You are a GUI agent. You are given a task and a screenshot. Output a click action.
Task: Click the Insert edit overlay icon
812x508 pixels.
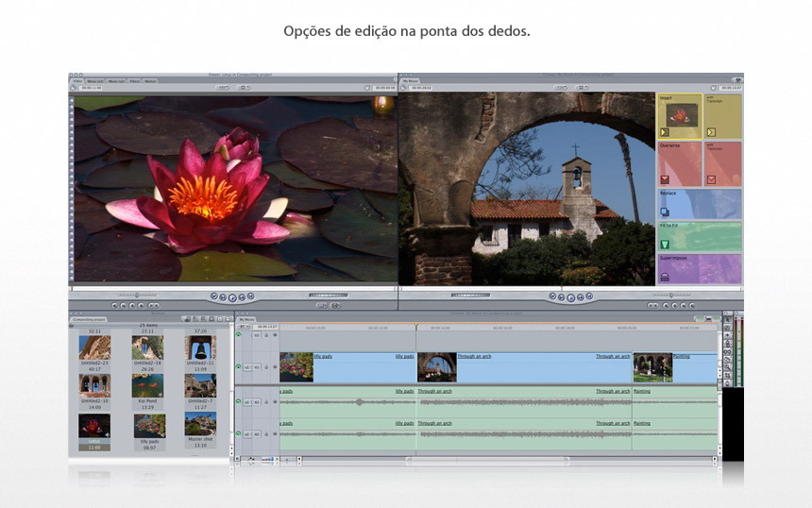tap(665, 131)
